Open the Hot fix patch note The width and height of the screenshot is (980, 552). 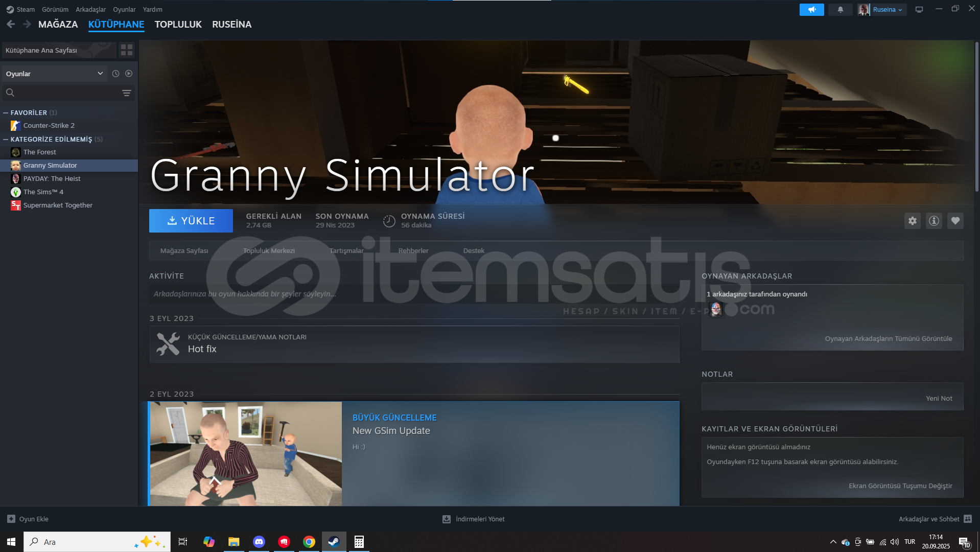414,344
